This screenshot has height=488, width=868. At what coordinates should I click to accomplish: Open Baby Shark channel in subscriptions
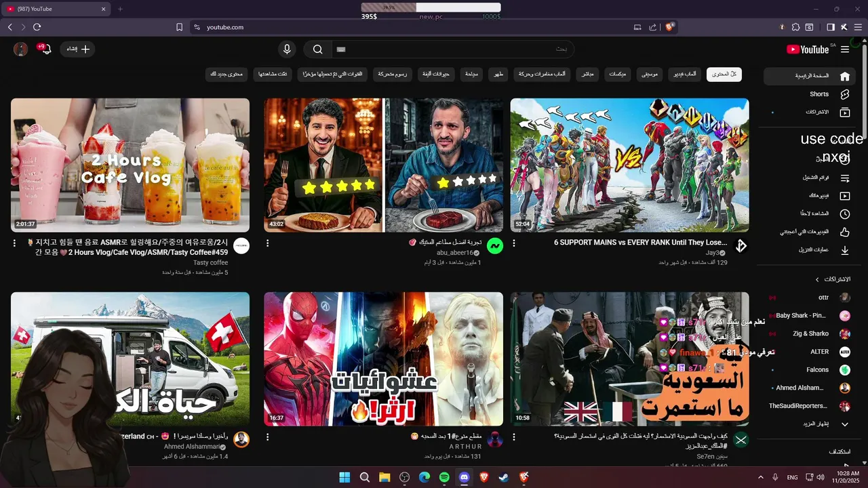tap(810, 316)
